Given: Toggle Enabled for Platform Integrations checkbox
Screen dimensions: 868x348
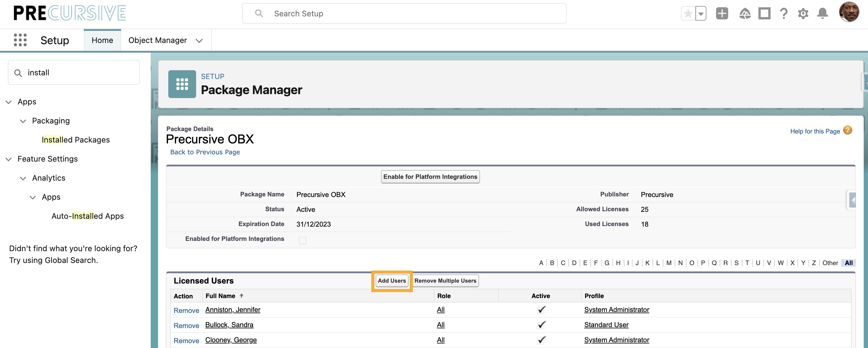Looking at the screenshot, I should click(x=302, y=240).
